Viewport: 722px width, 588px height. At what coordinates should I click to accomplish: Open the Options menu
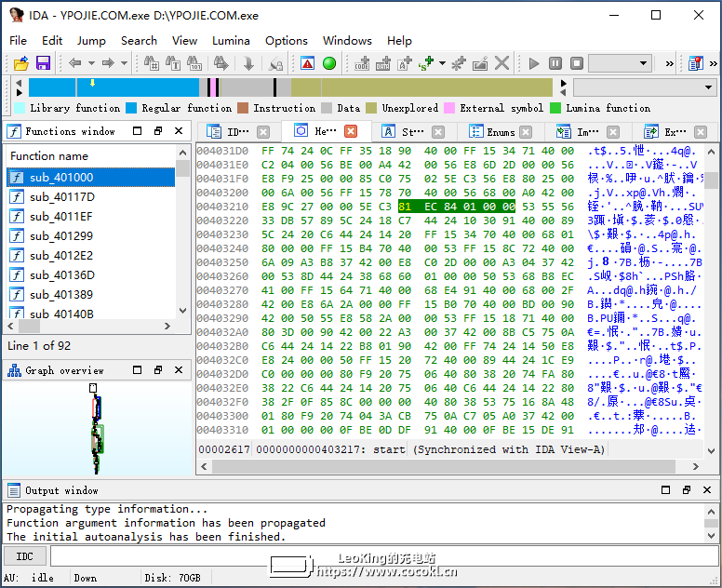pyautogui.click(x=286, y=41)
